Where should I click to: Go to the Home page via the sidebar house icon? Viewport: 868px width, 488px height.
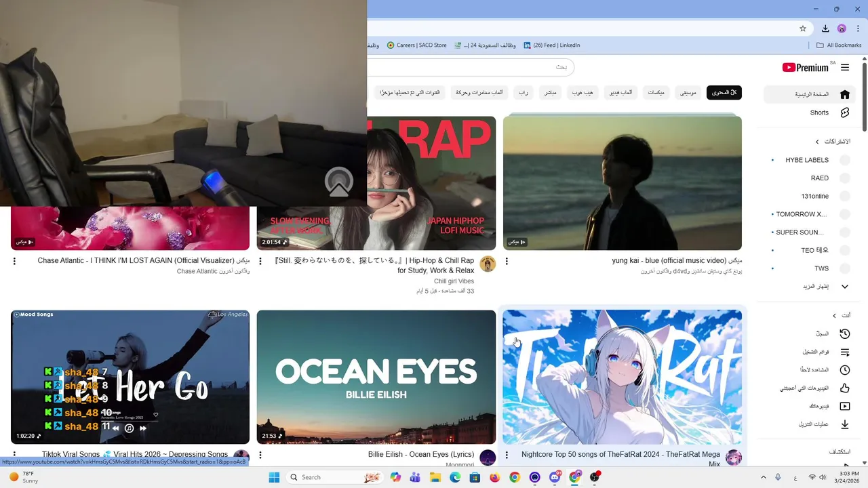click(844, 94)
